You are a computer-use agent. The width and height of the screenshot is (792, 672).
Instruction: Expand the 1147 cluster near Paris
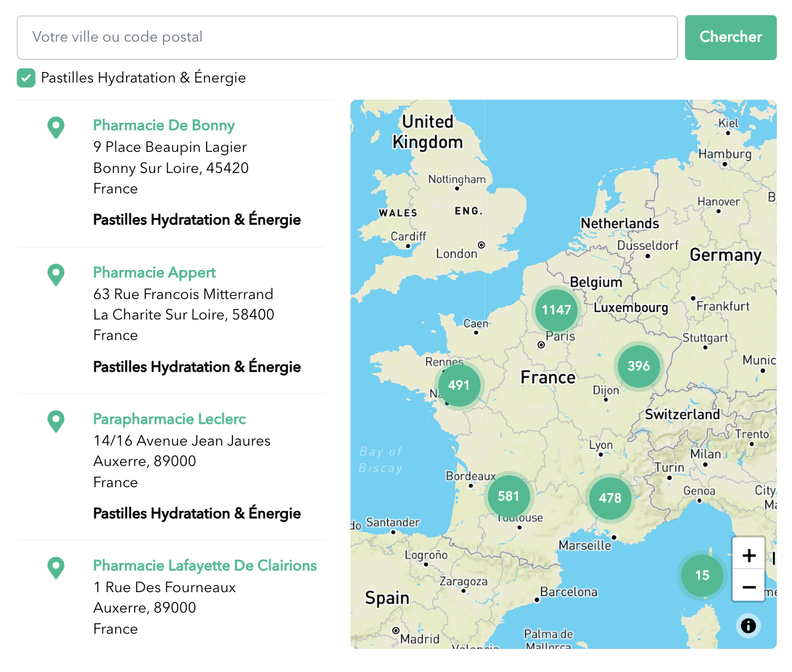[x=556, y=310]
